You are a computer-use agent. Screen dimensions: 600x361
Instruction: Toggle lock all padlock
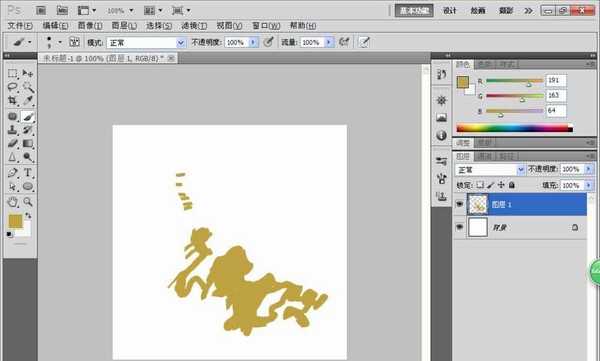(512, 185)
